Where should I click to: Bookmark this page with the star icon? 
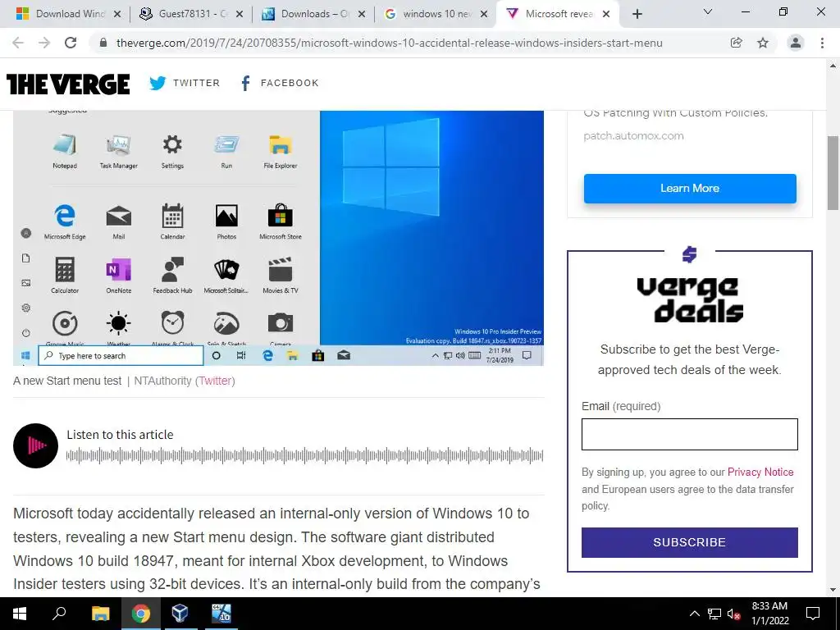click(763, 43)
